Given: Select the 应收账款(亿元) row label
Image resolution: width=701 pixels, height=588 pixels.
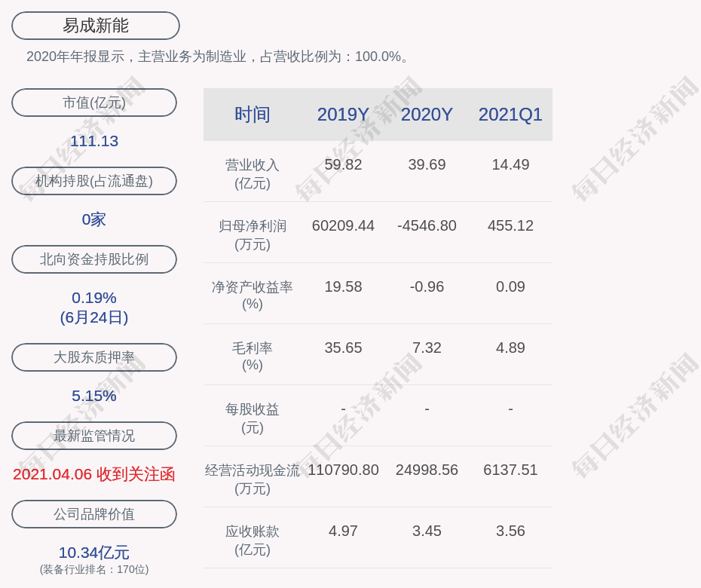Looking at the screenshot, I should click(253, 540).
